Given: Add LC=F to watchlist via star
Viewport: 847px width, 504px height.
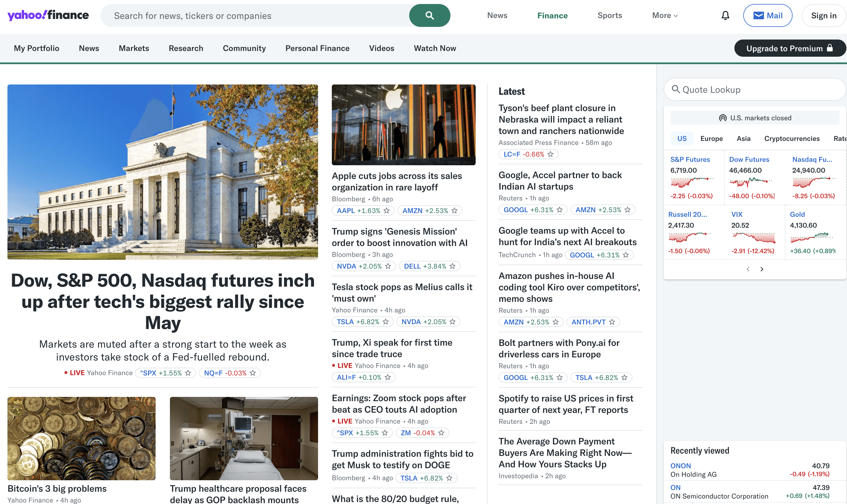Looking at the screenshot, I should point(550,154).
